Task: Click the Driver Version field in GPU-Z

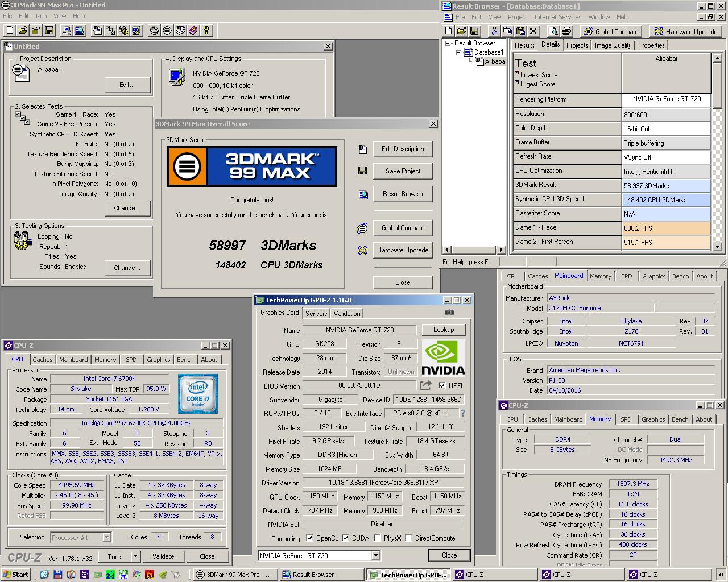Action: pos(383,483)
